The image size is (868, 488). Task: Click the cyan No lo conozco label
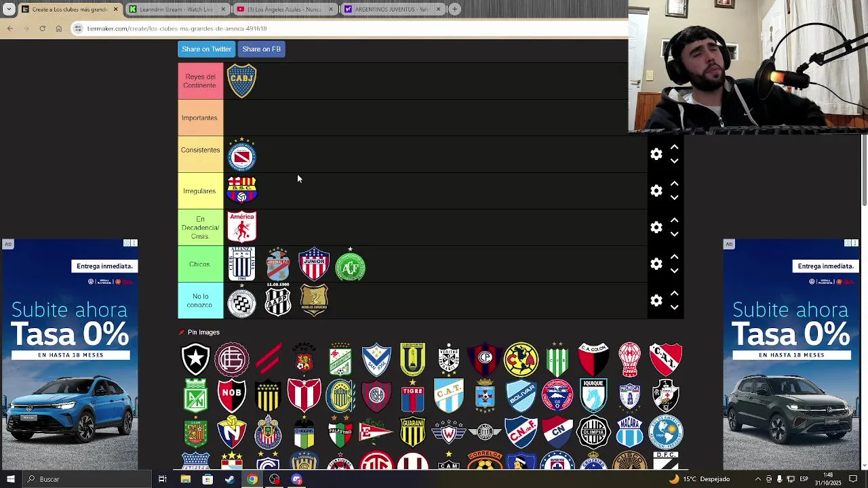click(200, 301)
